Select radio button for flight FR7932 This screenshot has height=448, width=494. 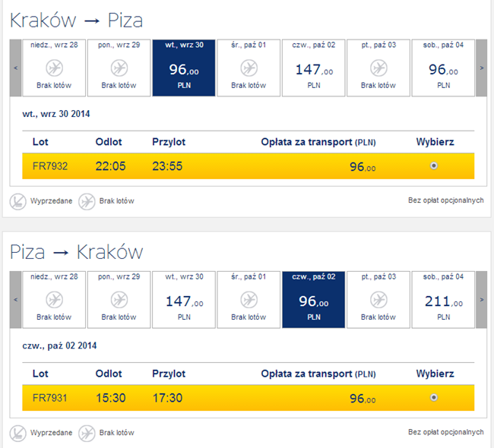point(434,166)
